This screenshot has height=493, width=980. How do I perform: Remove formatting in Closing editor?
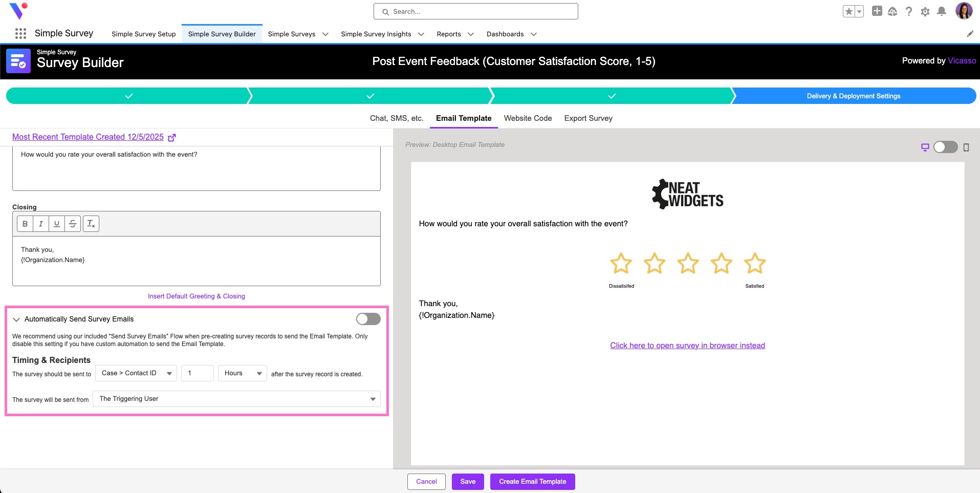(91, 224)
